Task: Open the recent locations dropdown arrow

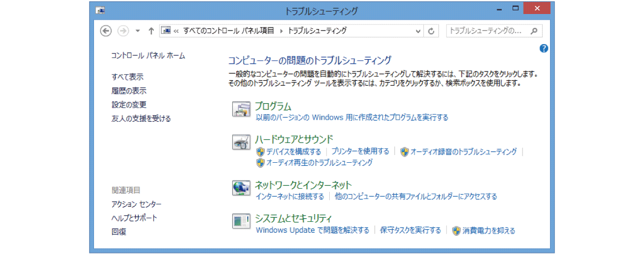Action: coord(138,31)
